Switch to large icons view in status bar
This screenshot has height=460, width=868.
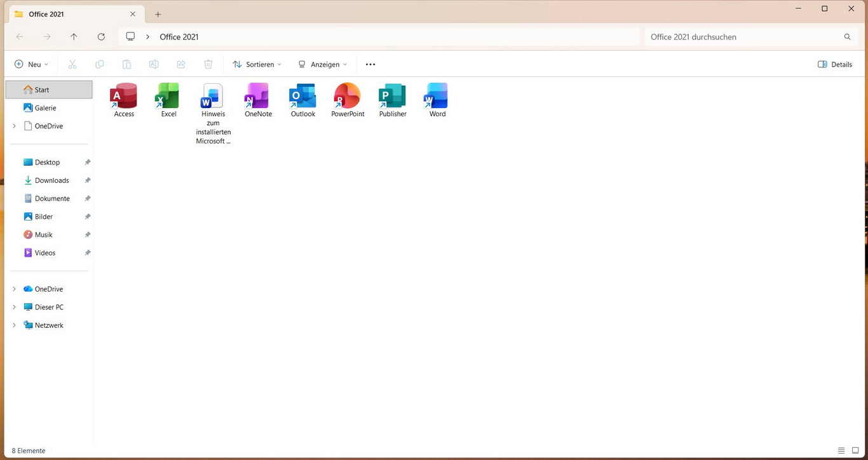tap(855, 450)
